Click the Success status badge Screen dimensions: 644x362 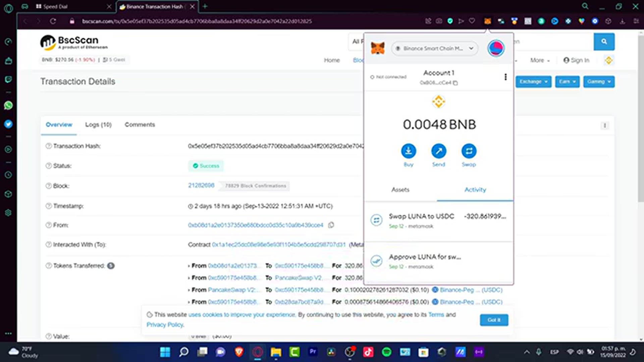click(206, 166)
